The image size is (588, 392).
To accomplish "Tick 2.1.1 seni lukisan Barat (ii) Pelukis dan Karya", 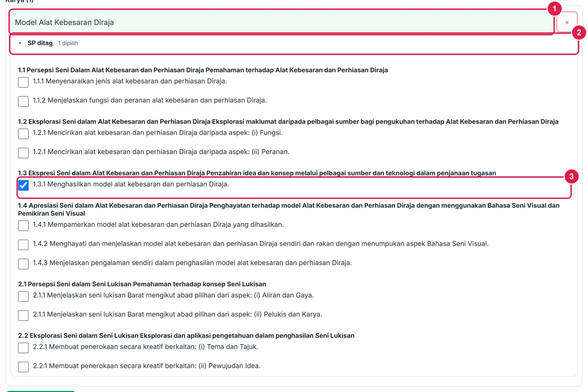I will (x=23, y=315).
